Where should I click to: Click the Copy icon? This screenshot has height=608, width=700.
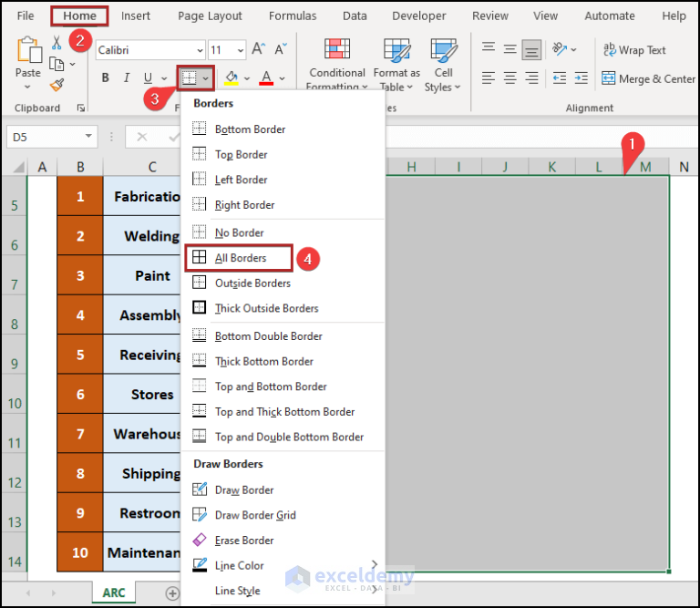tap(57, 64)
